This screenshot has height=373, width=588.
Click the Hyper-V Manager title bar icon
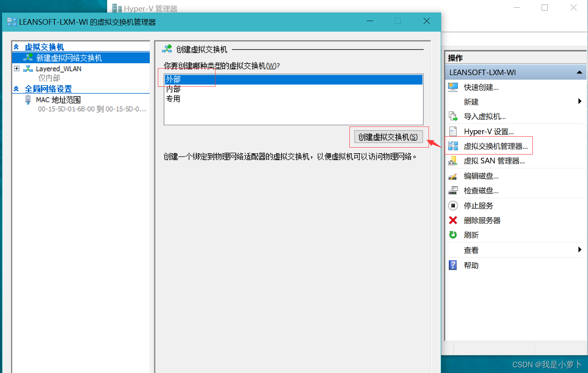[117, 8]
